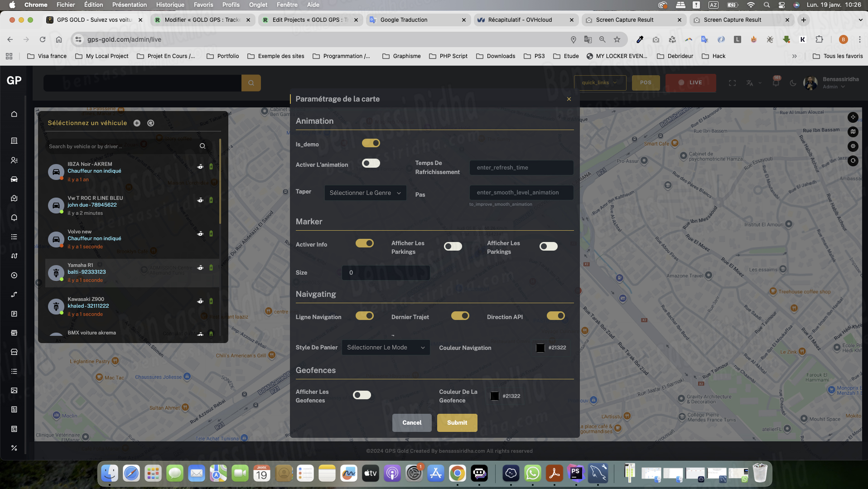Image resolution: width=868 pixels, height=489 pixels.
Task: Click the Couleur Navigation color swatch
Action: point(540,348)
